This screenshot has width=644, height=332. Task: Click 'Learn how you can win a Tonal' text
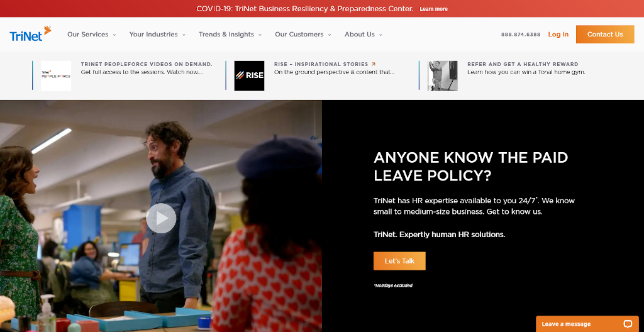526,72
